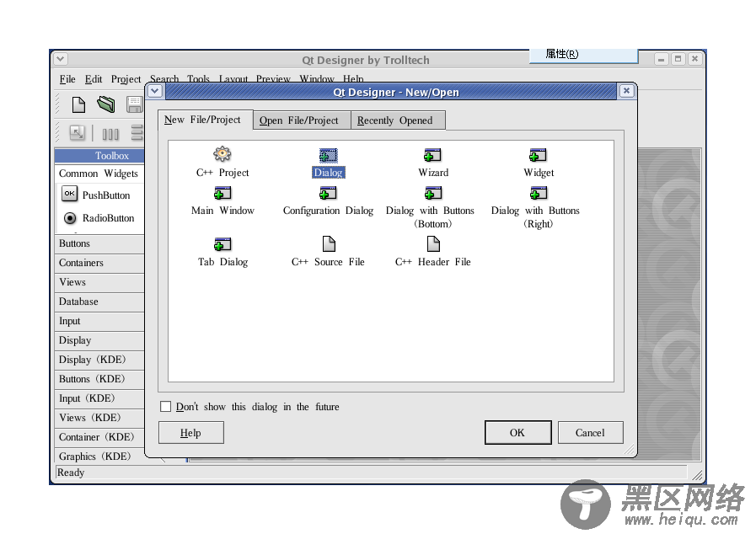Maximize the Qt Designer main window

pyautogui.click(x=678, y=59)
